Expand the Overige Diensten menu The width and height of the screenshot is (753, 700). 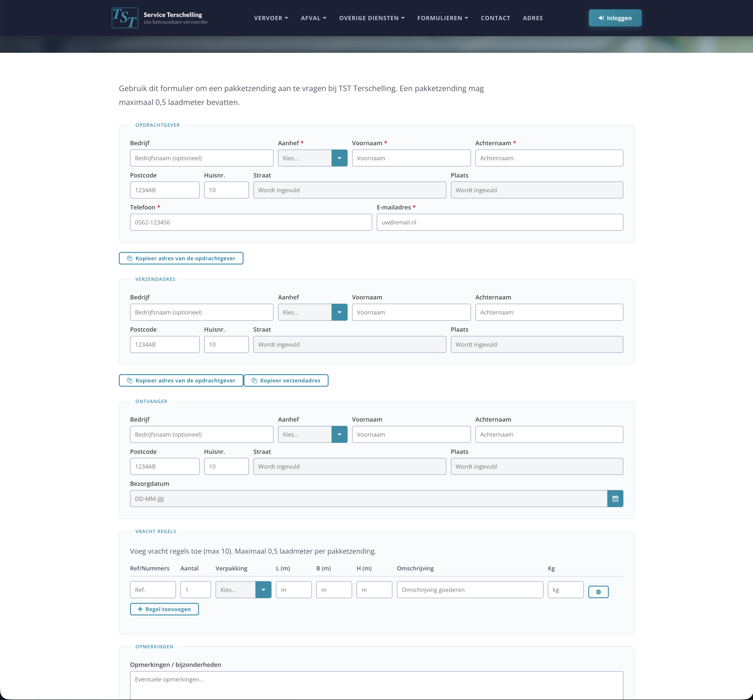(x=371, y=18)
